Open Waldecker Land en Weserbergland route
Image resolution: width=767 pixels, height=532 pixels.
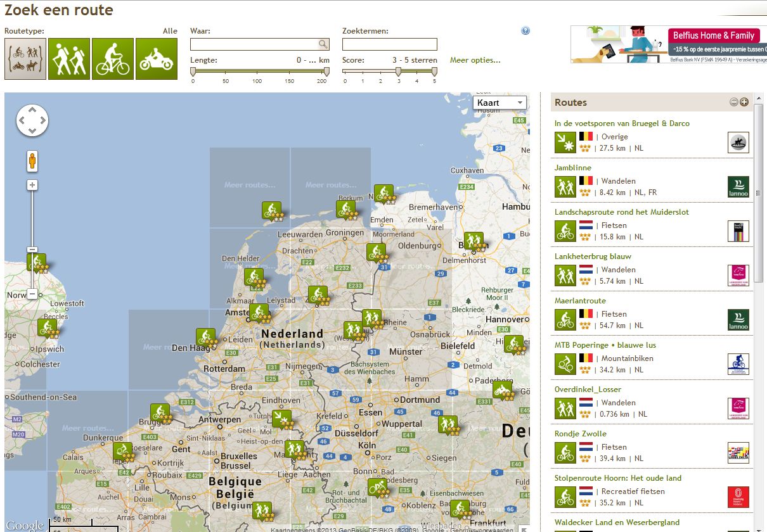[617, 522]
